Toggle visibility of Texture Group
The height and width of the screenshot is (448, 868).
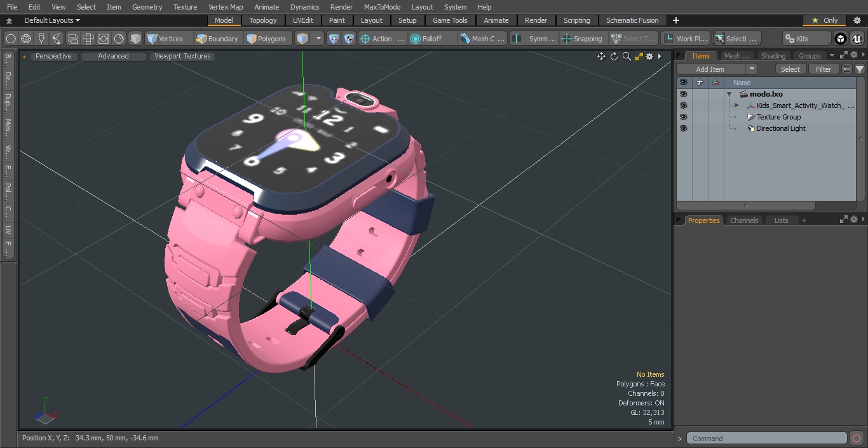683,117
